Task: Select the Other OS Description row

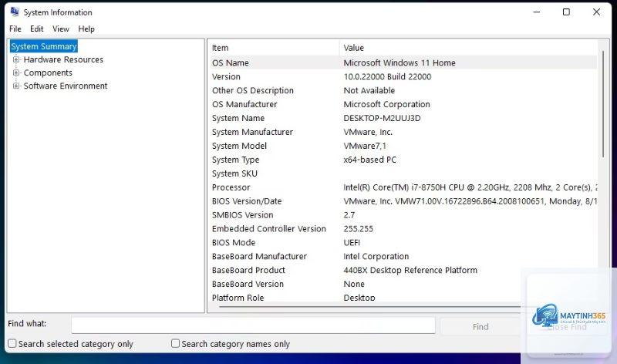Action: [x=403, y=90]
